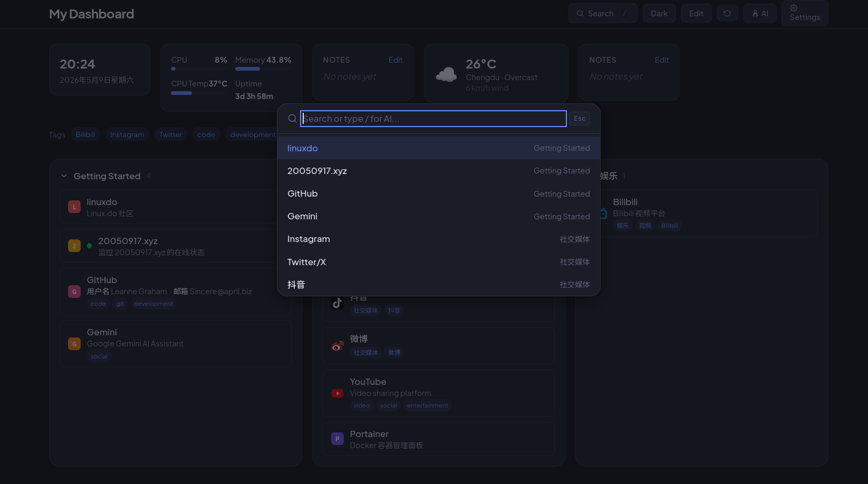Click the TikTok logo icon of 抖音 card
Screen dimensions: 868x484
(x=337, y=303)
